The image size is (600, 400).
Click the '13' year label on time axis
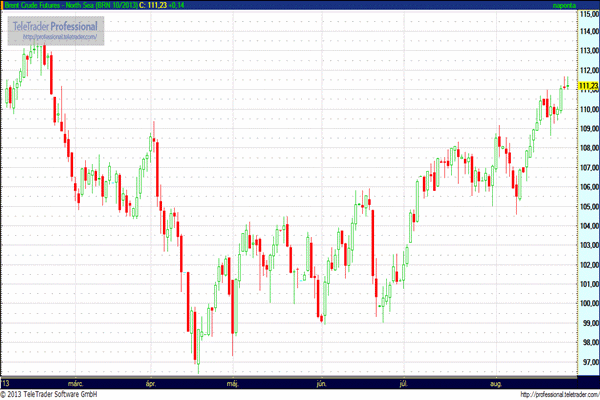(6, 382)
